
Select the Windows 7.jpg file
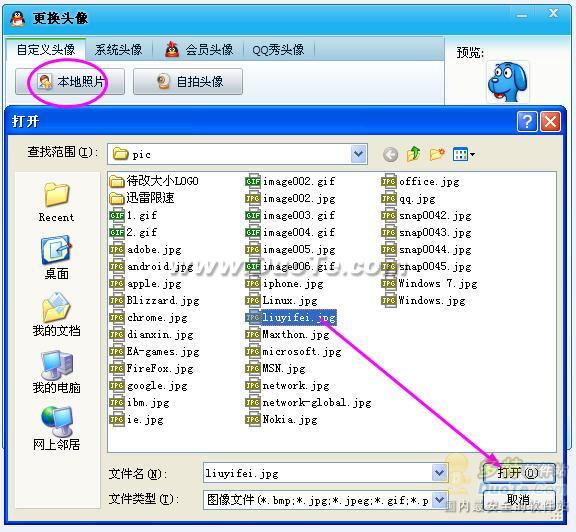coord(429,284)
